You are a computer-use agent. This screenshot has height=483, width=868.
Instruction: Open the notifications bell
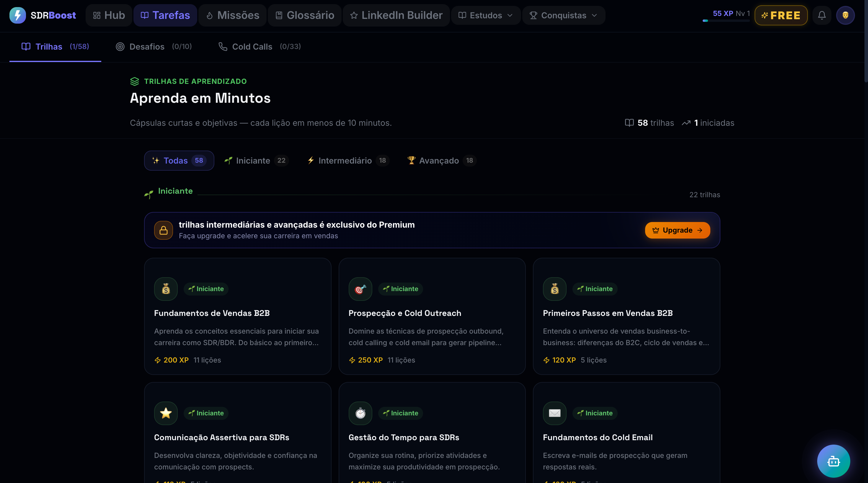coord(822,15)
